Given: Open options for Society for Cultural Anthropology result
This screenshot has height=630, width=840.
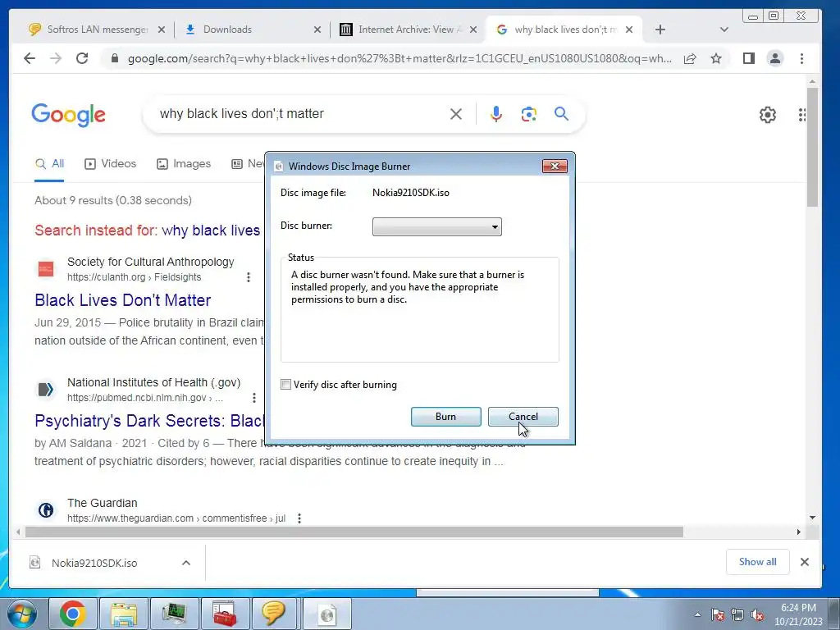Looking at the screenshot, I should click(248, 277).
